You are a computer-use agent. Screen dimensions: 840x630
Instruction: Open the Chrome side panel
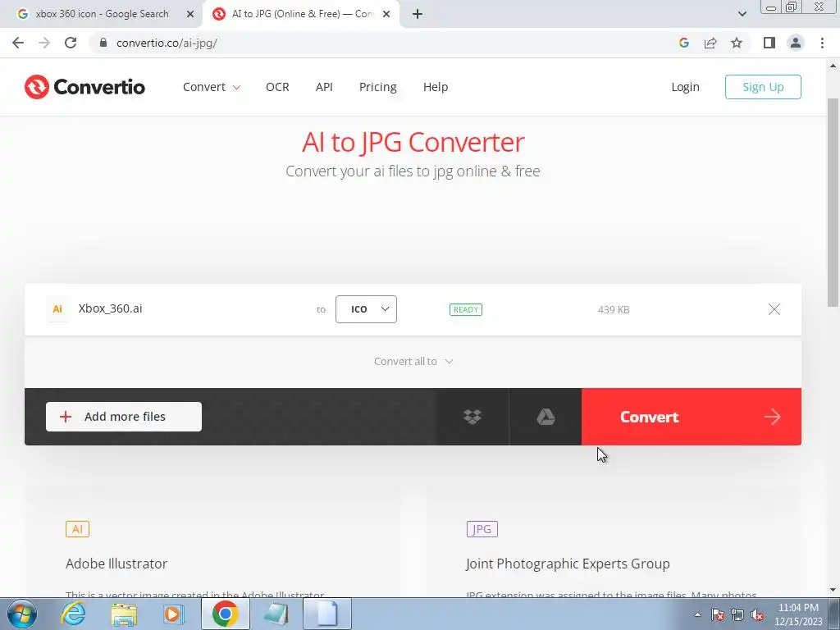point(769,43)
